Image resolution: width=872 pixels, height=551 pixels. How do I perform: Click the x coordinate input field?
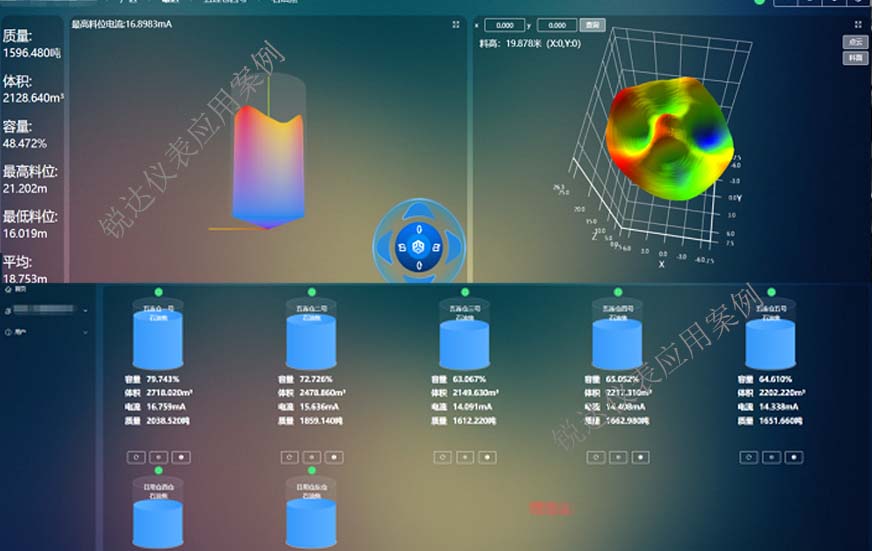pos(505,25)
